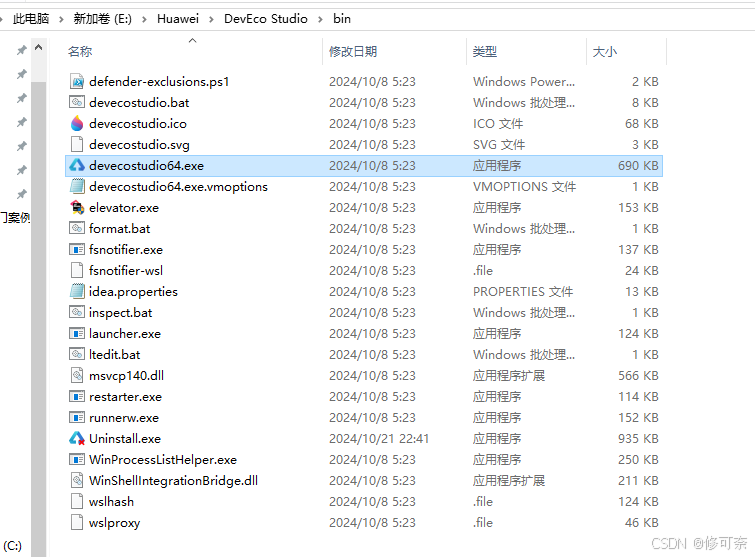Click the devecostudio64.exe.vmoptions notepad icon

pos(77,186)
